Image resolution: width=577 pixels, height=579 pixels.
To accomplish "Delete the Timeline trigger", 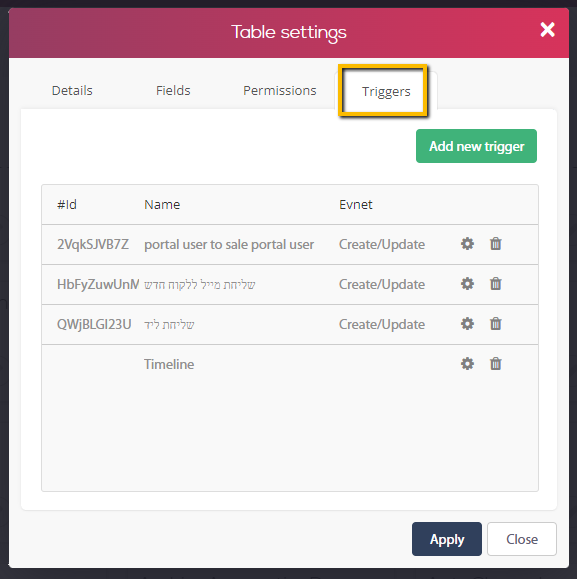I will (495, 364).
